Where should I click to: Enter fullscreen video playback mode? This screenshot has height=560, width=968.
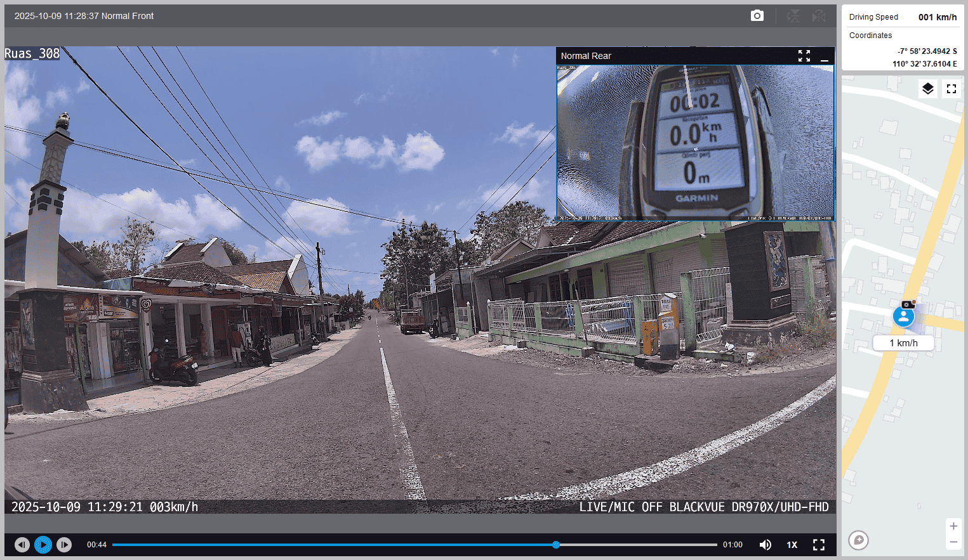819,545
